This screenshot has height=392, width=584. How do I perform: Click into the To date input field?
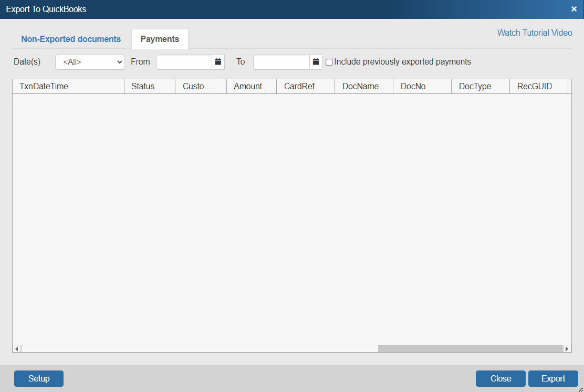[281, 62]
